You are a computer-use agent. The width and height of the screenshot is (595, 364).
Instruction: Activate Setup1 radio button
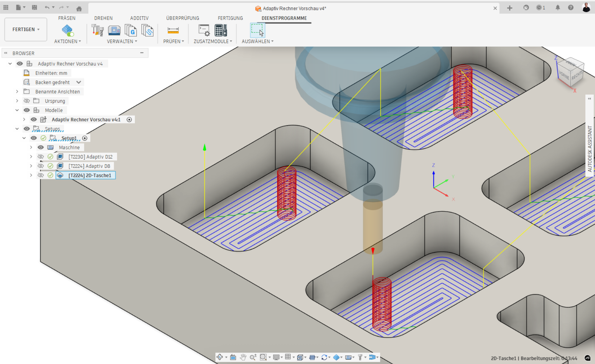[85, 138]
